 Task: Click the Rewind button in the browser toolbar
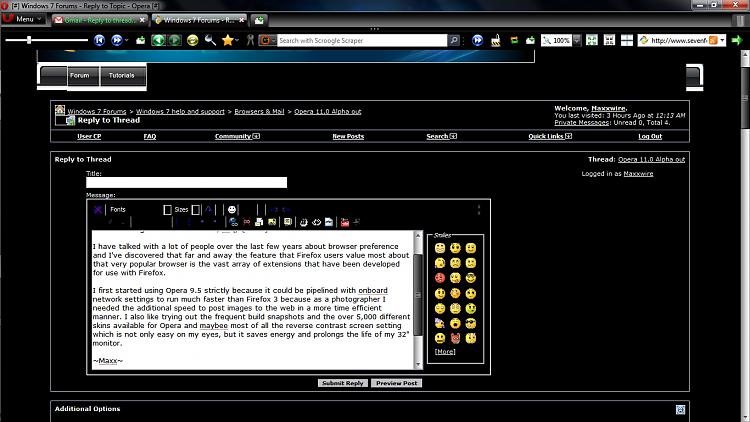click(x=99, y=40)
